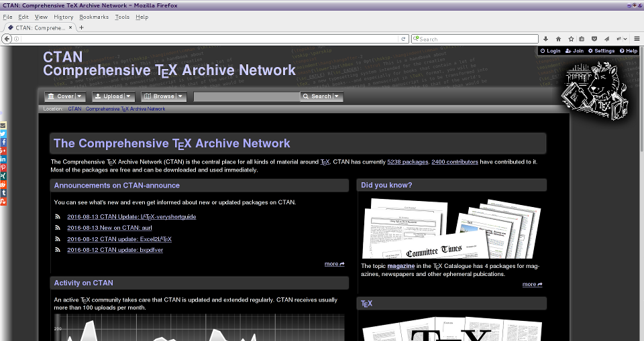Open the View menu

[41, 17]
